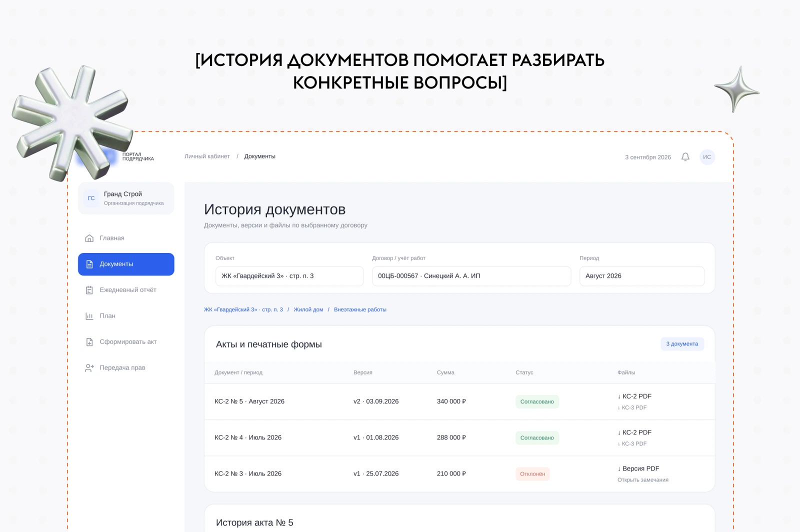800x532 pixels.
Task: Click the sum 210 000 ₽
Action: pyautogui.click(x=451, y=473)
